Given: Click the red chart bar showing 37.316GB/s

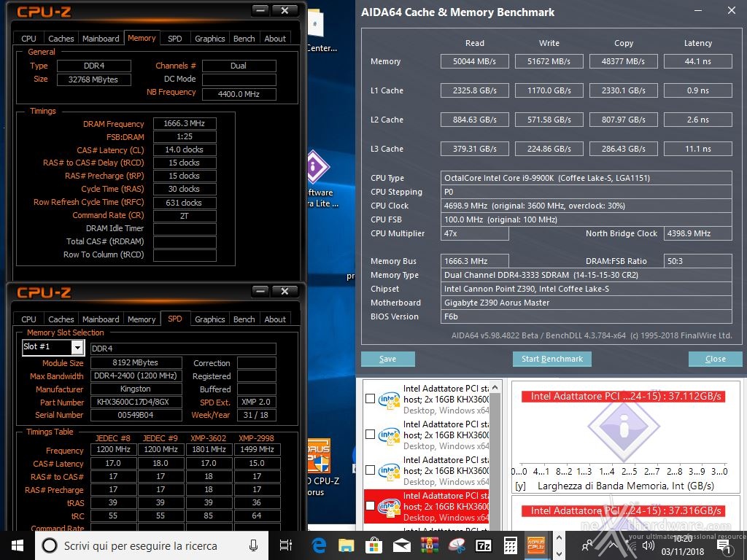Looking at the screenshot, I should [623, 511].
